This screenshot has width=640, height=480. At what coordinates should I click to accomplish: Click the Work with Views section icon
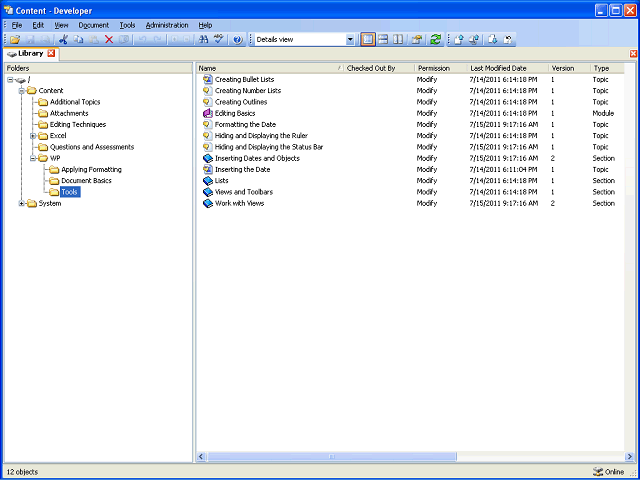pos(208,203)
